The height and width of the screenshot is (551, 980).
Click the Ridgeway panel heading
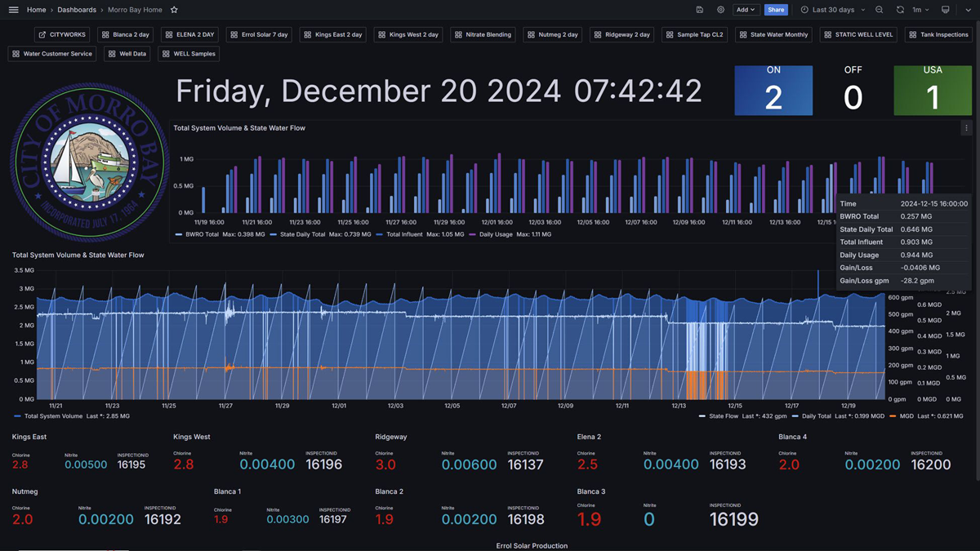click(x=391, y=437)
